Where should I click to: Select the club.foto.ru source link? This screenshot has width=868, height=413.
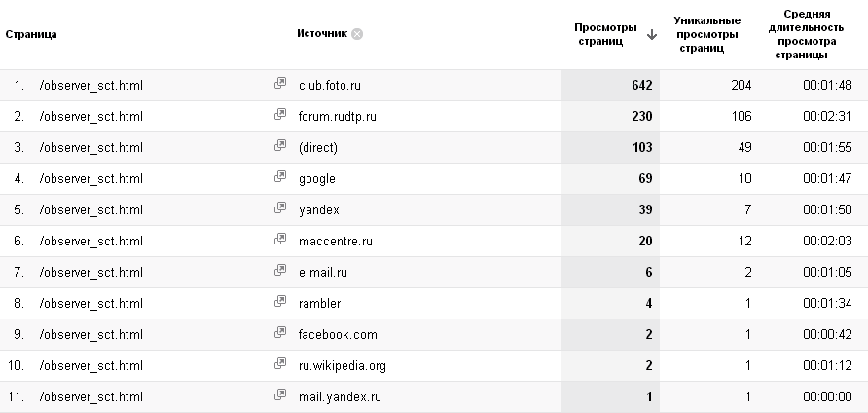point(330,86)
